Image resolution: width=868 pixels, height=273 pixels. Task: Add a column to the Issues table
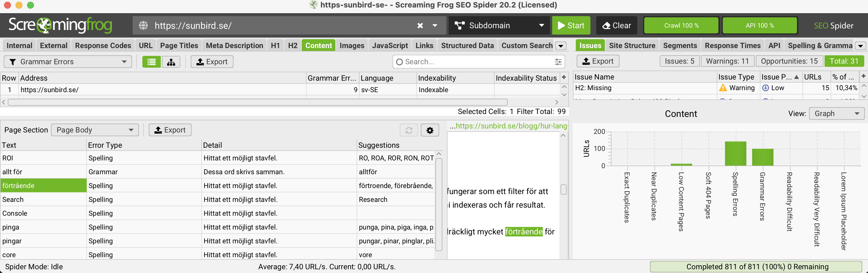pos(863,76)
